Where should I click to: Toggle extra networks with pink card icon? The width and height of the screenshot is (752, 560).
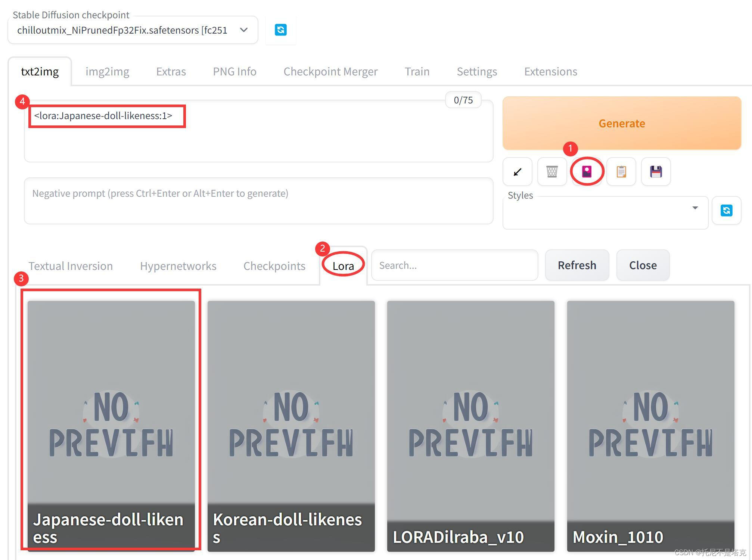coord(587,172)
